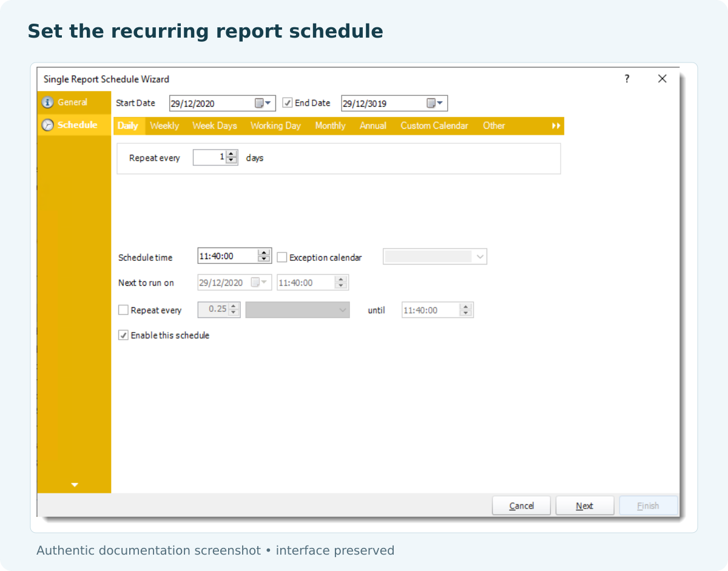Click the tab strip overflow arrows
The image size is (728, 571).
point(556,126)
